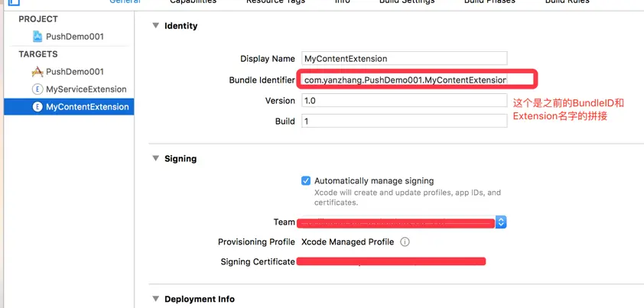644x308 pixels.
Task: Switch to the Resource Tags tab
Action: [x=275, y=2]
